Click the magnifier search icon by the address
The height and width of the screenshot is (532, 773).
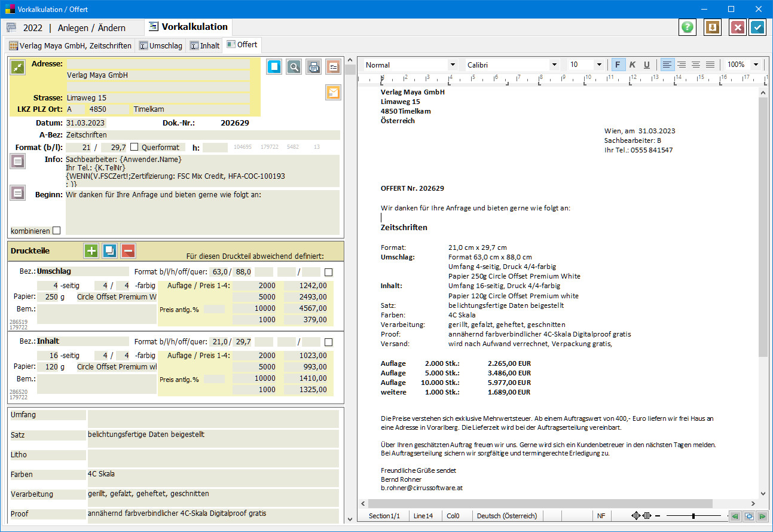294,67
